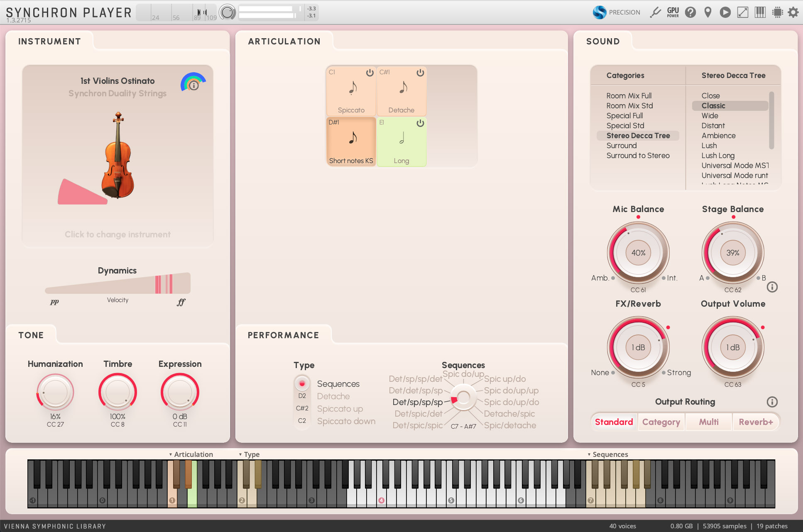The image size is (803, 532).
Task: Toggle power on the Detache articulation slot
Action: pyautogui.click(x=420, y=73)
